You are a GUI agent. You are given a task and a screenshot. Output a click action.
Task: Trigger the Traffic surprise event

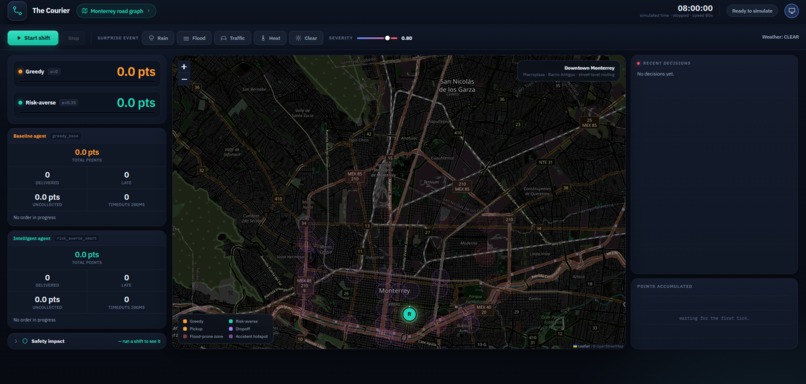click(x=233, y=38)
